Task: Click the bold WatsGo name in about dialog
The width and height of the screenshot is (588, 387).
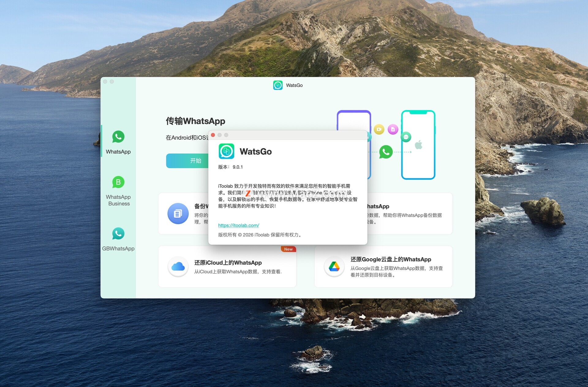Action: (x=256, y=152)
